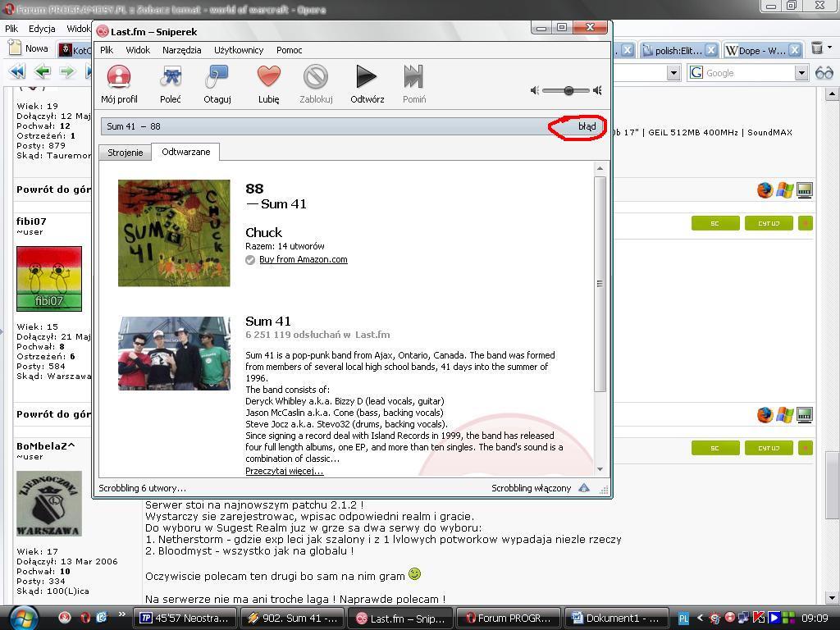840x630 pixels.
Task: Click the Sum 41 band photo
Action: pos(174,353)
